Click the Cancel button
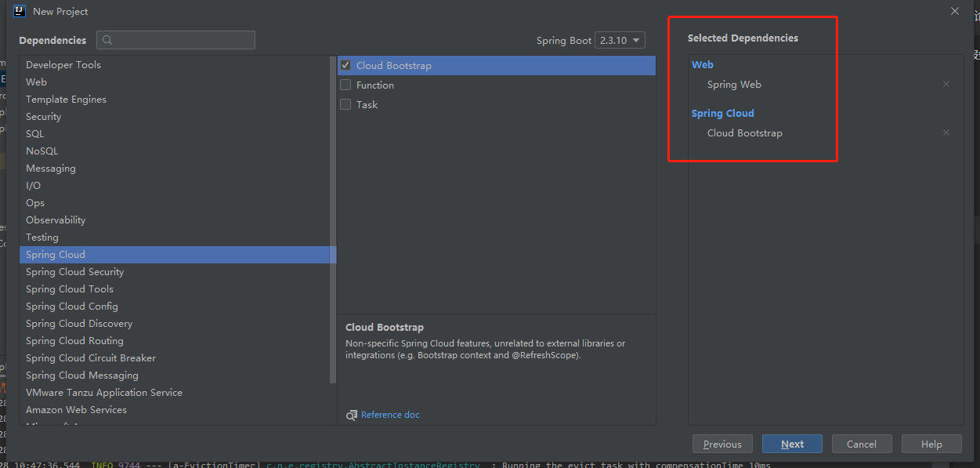 pyautogui.click(x=862, y=444)
